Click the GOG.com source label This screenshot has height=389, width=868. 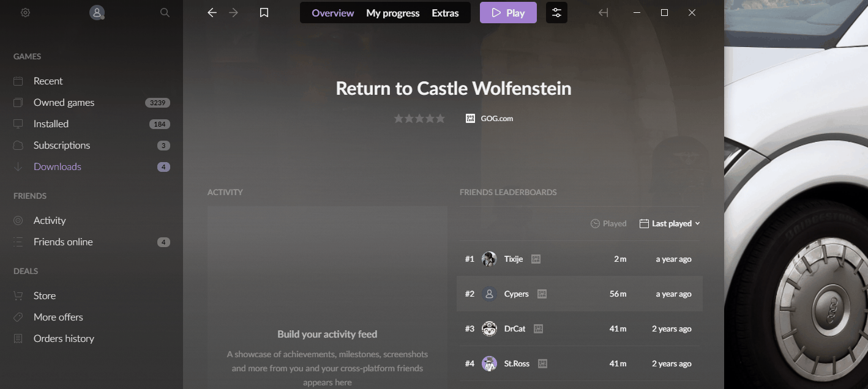tap(497, 119)
